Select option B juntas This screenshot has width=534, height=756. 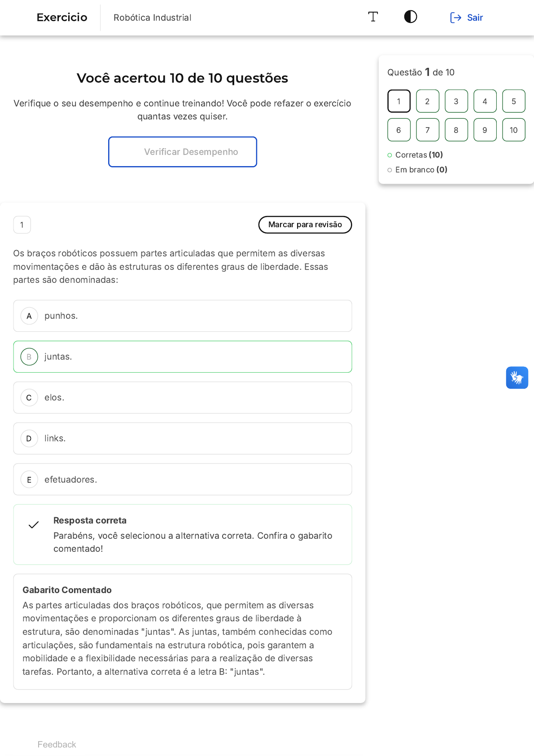(183, 357)
